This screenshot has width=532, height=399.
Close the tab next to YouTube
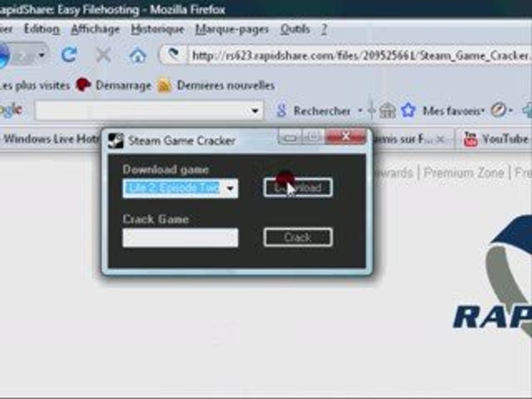[x=440, y=139]
